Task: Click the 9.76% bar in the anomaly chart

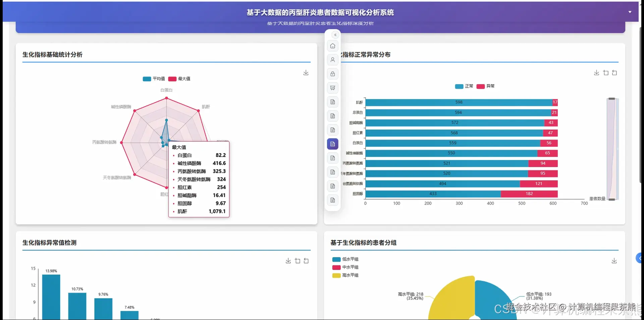Action: click(x=103, y=309)
